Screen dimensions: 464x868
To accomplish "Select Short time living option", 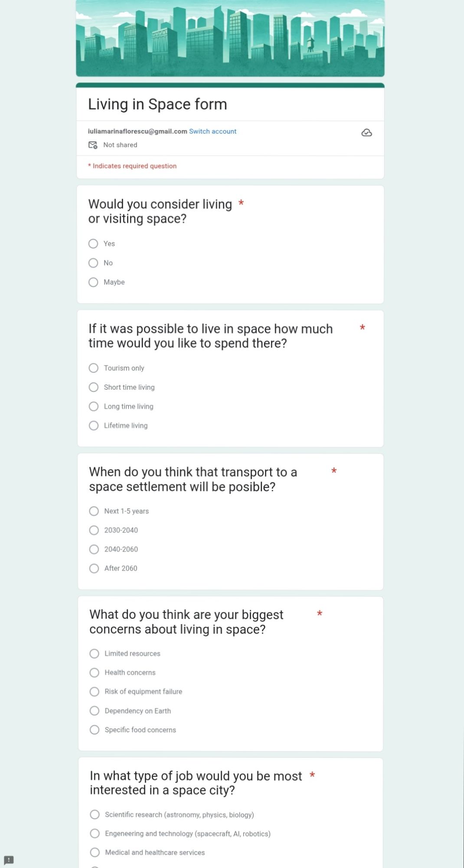I will pyautogui.click(x=94, y=387).
